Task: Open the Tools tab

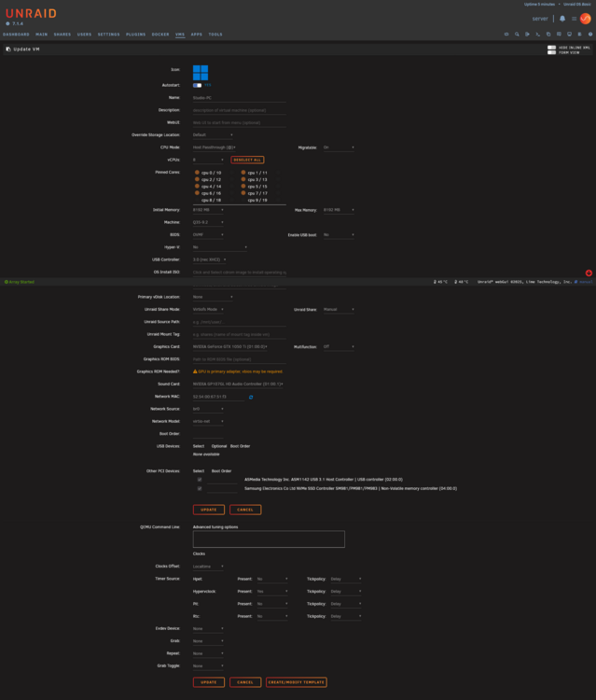Action: [215, 35]
